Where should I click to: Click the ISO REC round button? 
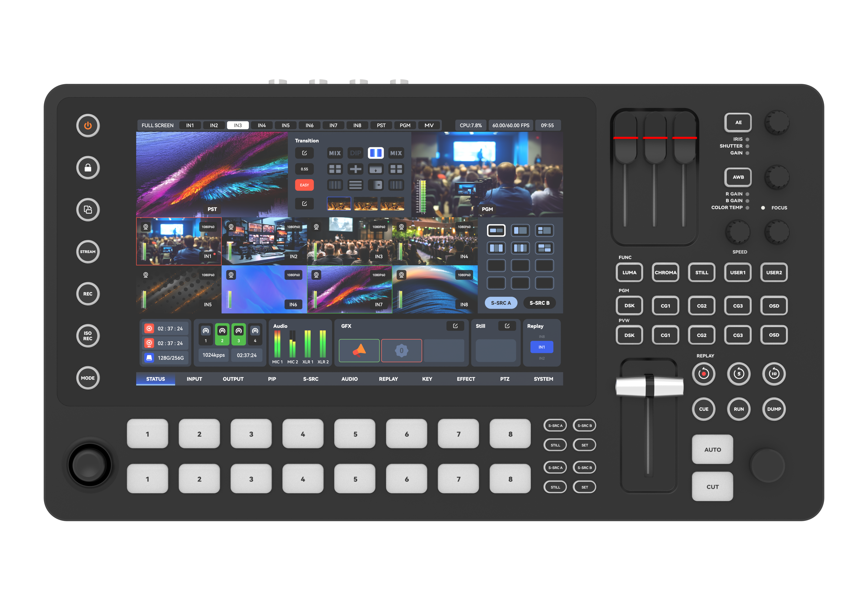point(88,336)
